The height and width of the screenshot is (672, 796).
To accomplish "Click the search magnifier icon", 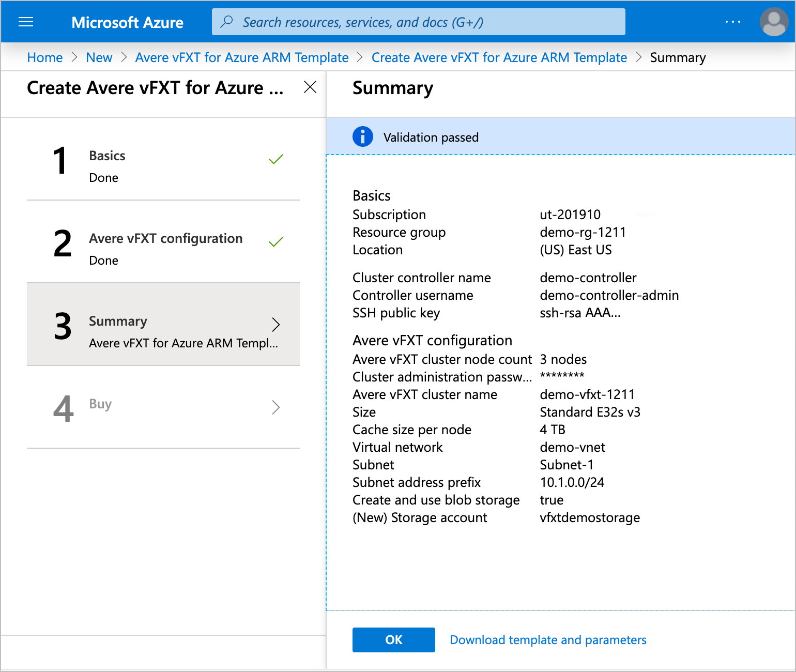I will pyautogui.click(x=227, y=22).
